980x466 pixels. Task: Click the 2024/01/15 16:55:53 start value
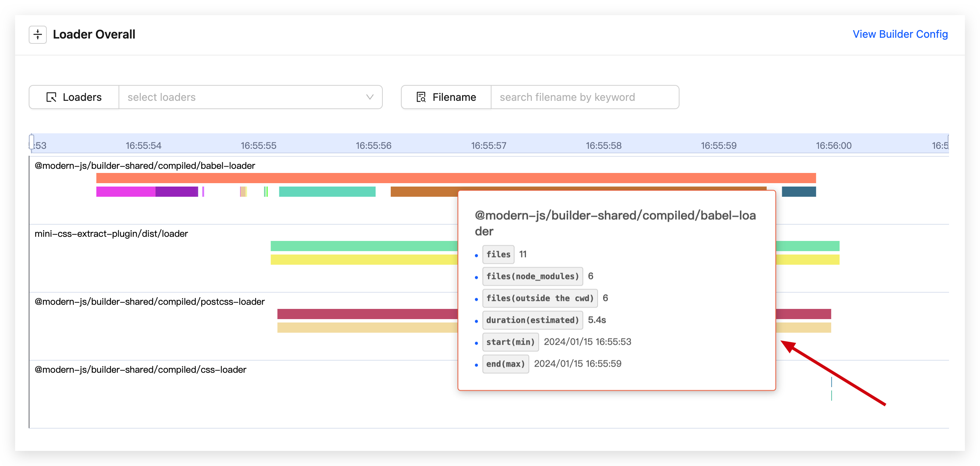[587, 341]
